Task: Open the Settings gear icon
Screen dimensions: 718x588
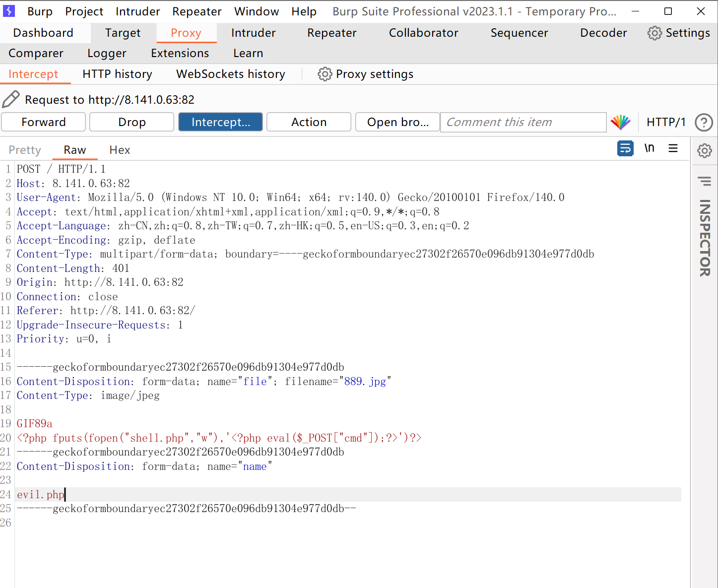Action: 654,33
